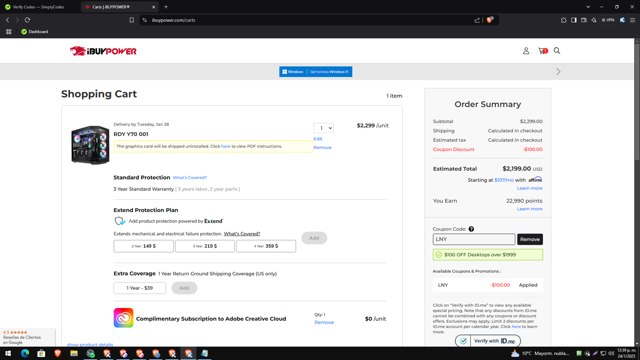This screenshot has height=360, width=640.
Task: Click the Adobe Creative Cloud icon
Action: tap(124, 318)
